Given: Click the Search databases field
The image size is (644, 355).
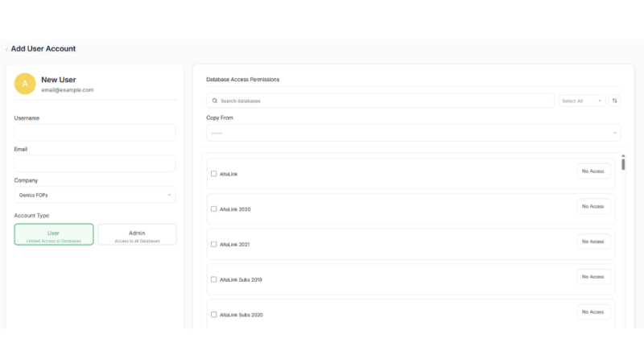Looking at the screenshot, I should coord(380,101).
